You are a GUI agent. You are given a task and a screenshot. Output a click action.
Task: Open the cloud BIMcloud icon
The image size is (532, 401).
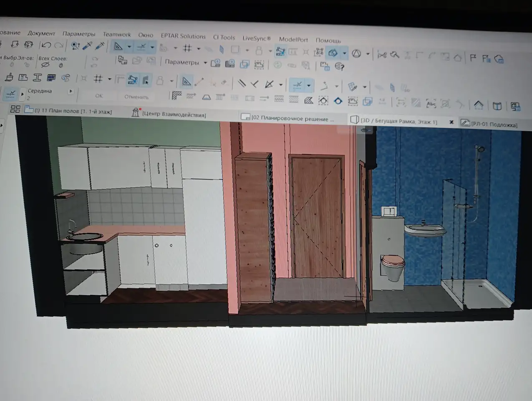pos(499,59)
